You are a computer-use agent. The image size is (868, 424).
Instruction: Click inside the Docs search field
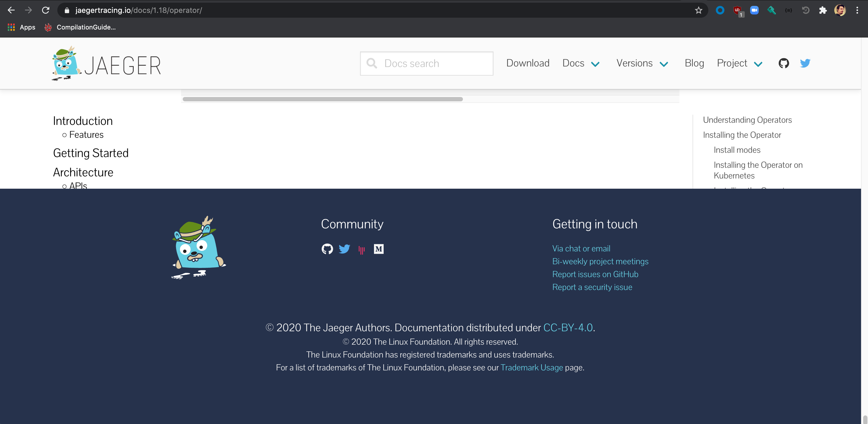coord(426,63)
